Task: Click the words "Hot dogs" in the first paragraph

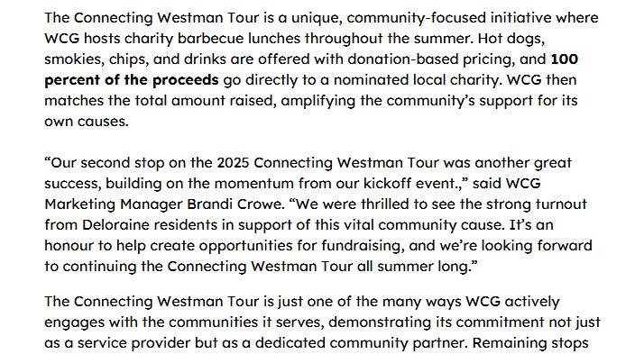Action: coord(511,39)
